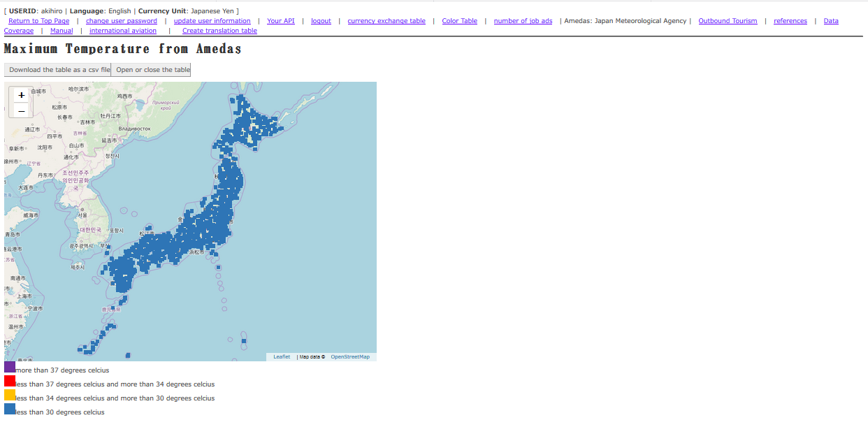Open currency exchange table
Image resolution: width=868 pixels, height=427 pixels.
tap(386, 21)
